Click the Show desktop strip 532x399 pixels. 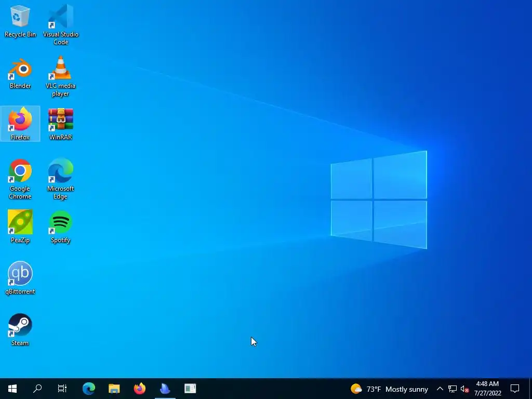point(530,389)
